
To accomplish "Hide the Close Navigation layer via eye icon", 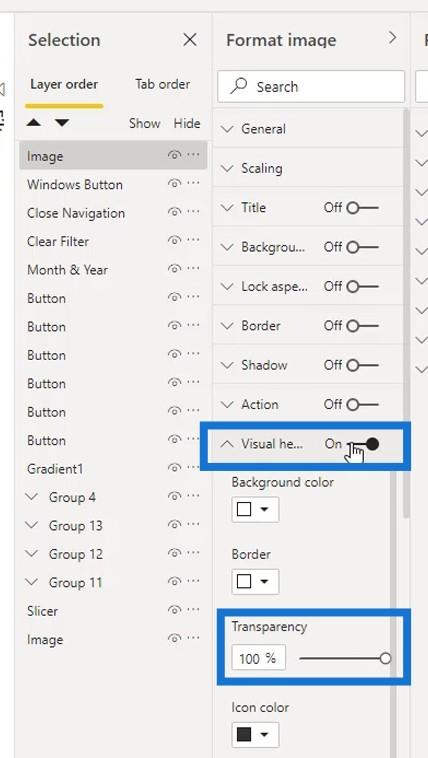I will coord(174,212).
